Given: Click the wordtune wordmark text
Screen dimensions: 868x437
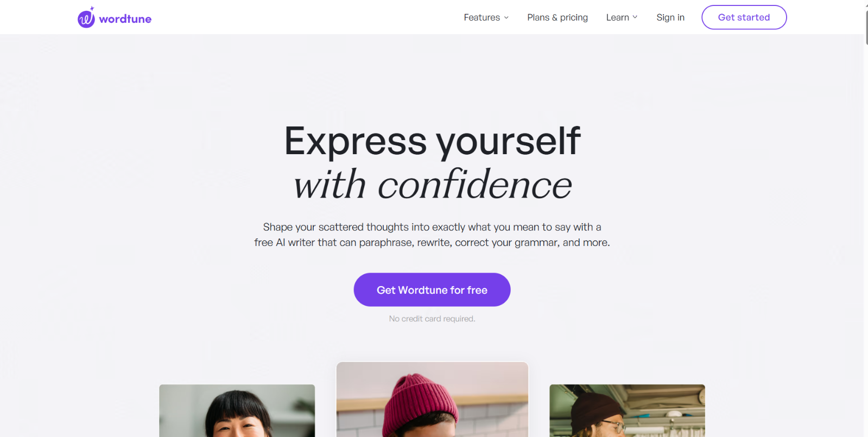Looking at the screenshot, I should click(x=125, y=19).
